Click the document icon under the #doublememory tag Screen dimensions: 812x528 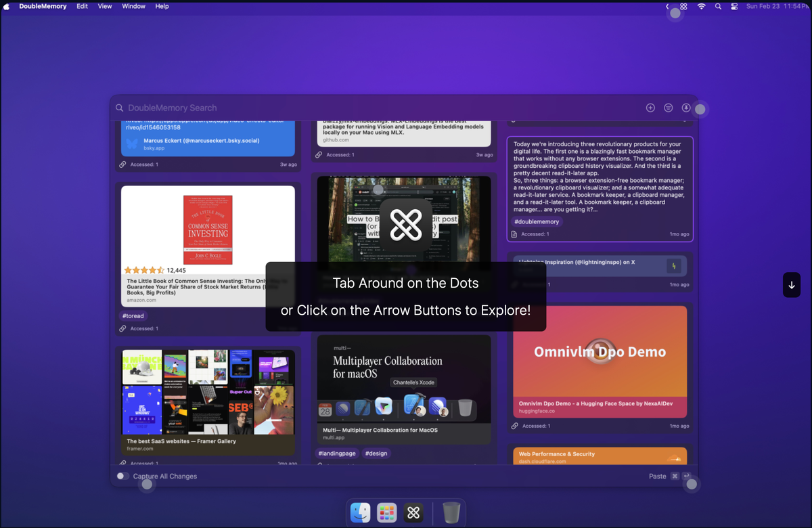point(514,234)
